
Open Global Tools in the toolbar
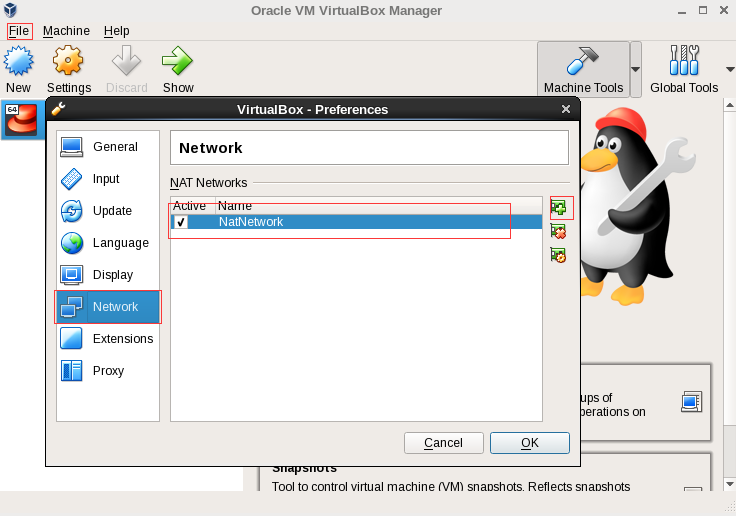pos(684,70)
